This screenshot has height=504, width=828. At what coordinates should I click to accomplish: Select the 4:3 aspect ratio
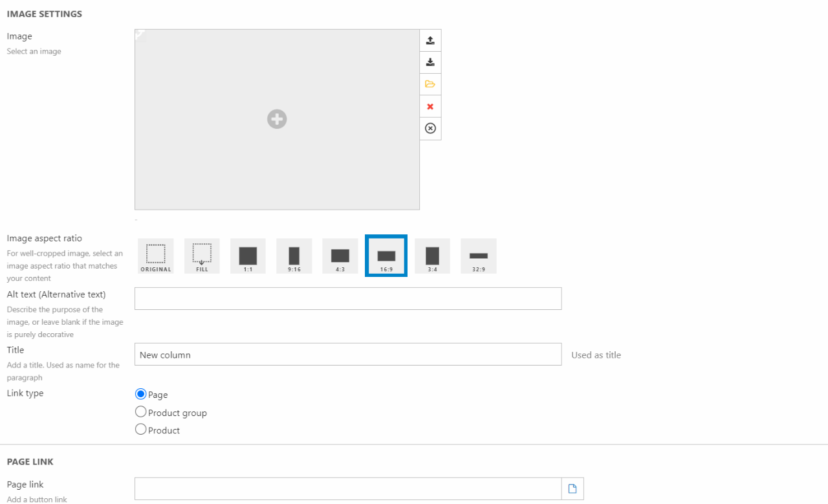click(340, 256)
